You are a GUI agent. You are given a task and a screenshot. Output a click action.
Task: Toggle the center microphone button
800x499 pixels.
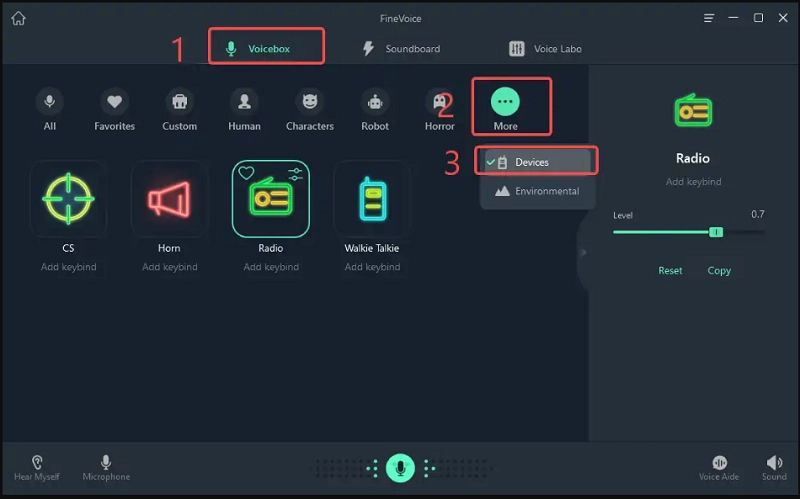coord(400,467)
